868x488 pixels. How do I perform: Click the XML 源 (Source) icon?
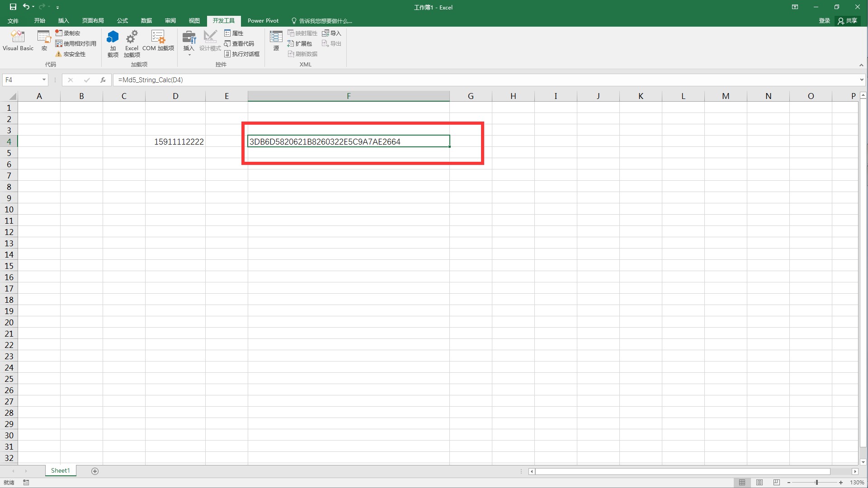click(275, 41)
